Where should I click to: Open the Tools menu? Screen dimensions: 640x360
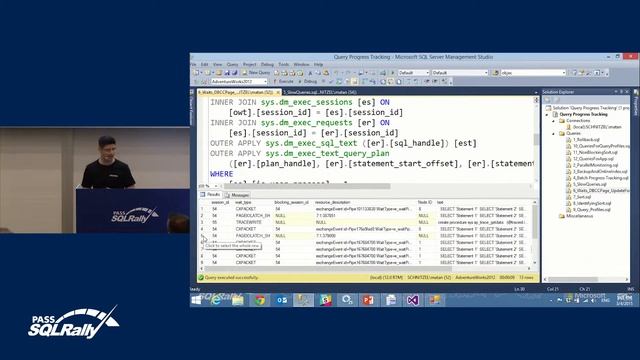coord(284,64)
